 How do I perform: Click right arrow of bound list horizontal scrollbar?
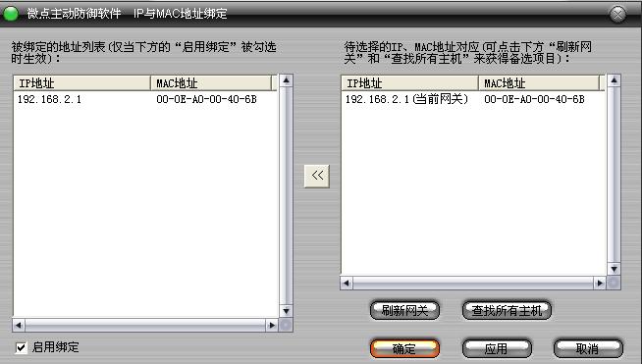(x=272, y=325)
